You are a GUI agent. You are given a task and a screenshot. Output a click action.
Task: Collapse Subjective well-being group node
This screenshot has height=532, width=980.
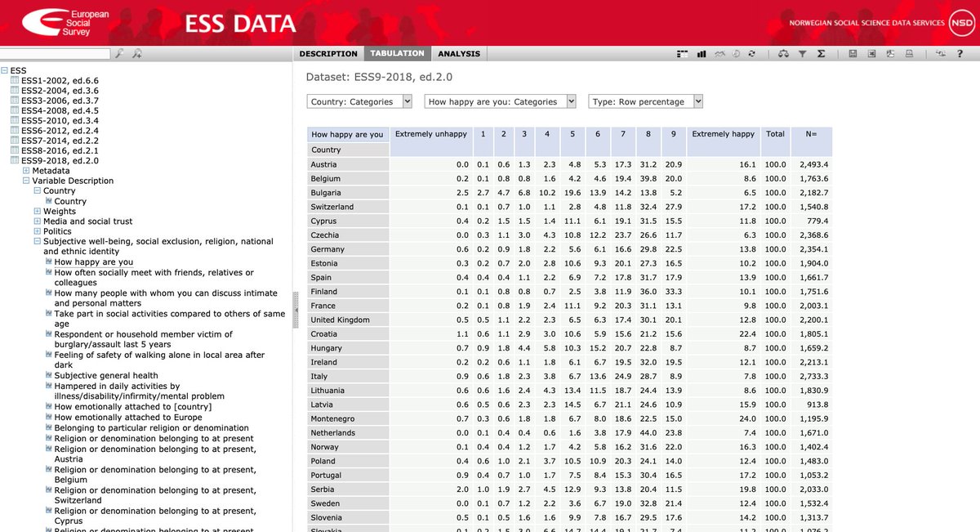pos(37,242)
